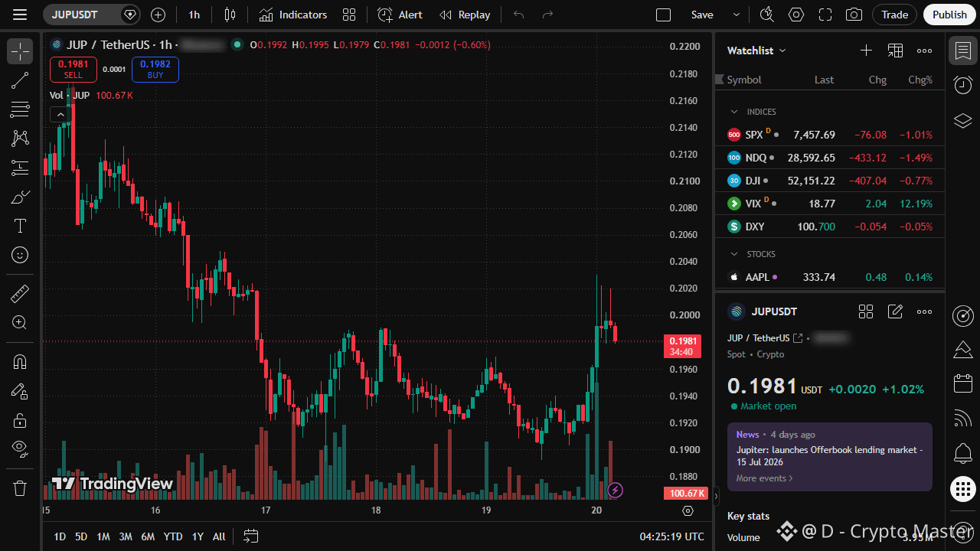Toggle lock all drawing tools

20,420
